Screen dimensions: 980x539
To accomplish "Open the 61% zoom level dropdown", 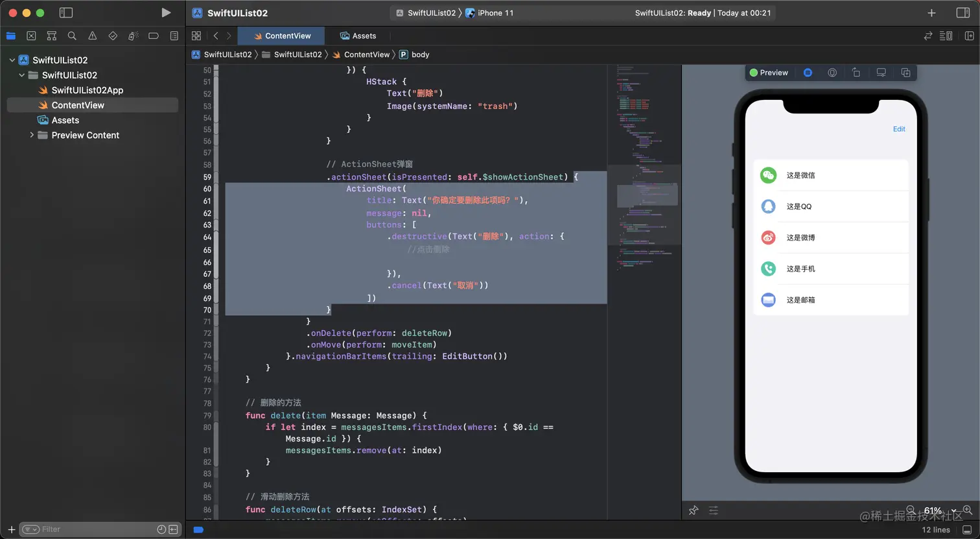I will [x=940, y=511].
